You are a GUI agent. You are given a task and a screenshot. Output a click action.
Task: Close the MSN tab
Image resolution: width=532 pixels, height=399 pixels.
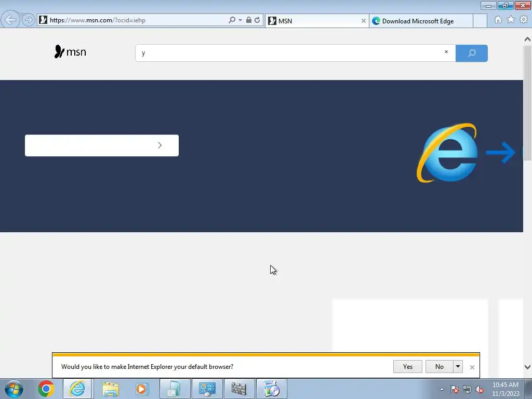click(363, 21)
